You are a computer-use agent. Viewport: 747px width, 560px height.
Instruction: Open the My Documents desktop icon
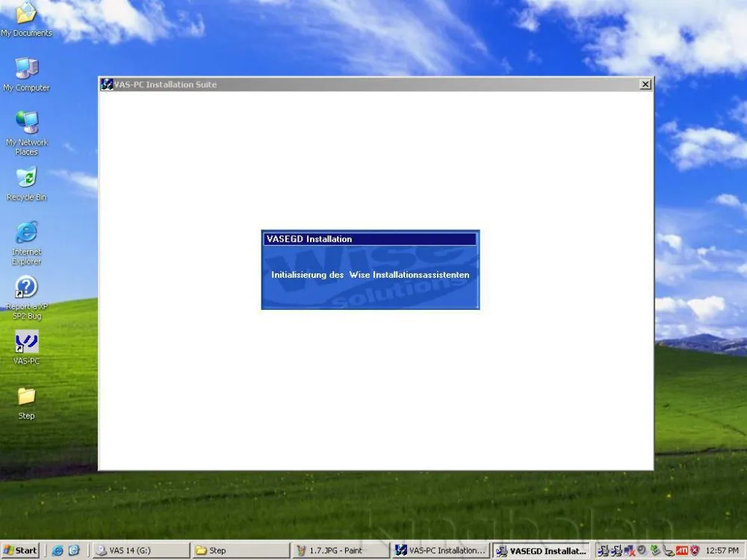(x=26, y=19)
